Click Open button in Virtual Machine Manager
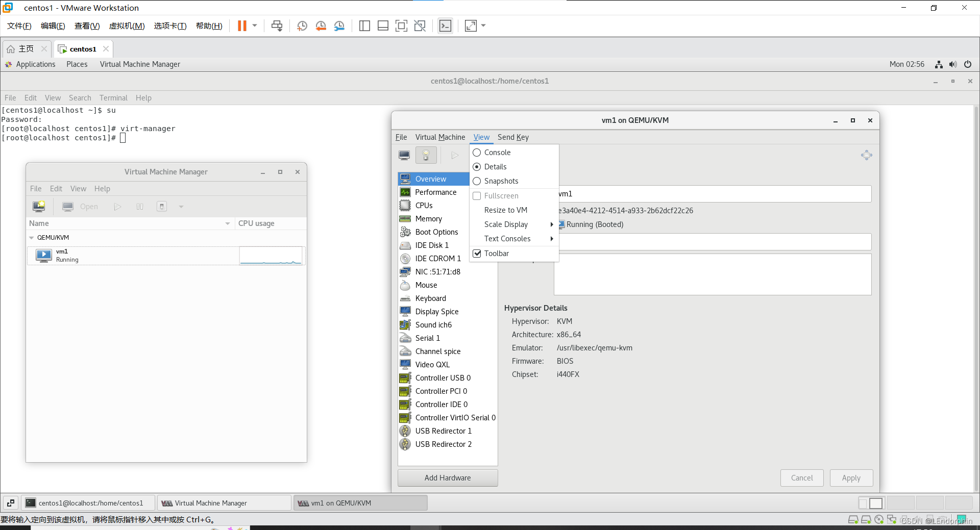This screenshot has width=980, height=530. (x=80, y=207)
